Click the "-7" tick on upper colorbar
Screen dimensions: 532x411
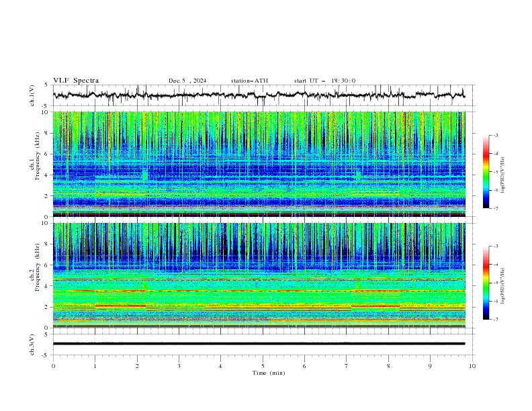(x=496, y=208)
